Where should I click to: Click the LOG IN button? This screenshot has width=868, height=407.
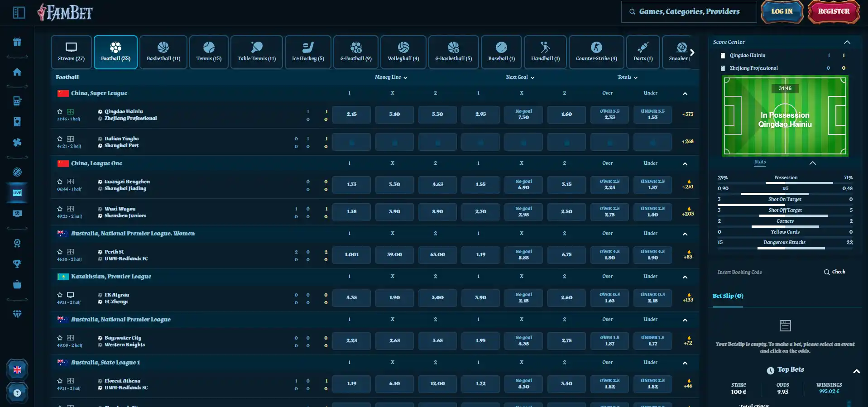point(782,11)
